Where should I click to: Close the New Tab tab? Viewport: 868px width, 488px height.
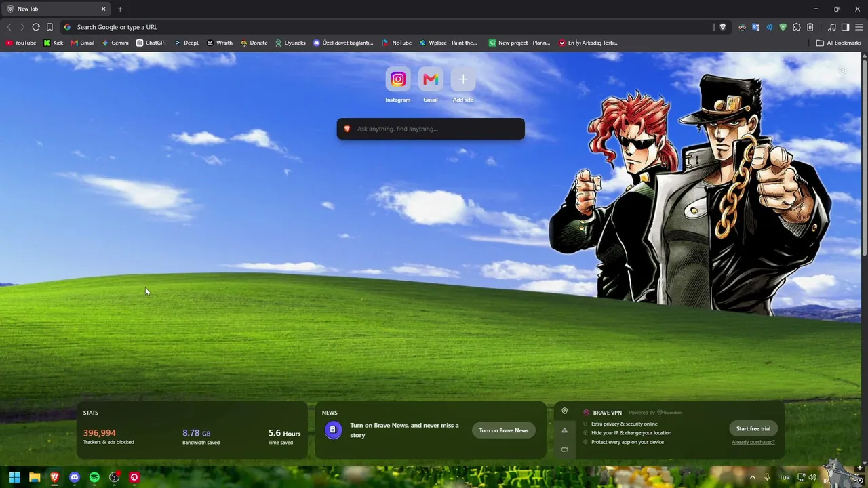click(x=104, y=9)
